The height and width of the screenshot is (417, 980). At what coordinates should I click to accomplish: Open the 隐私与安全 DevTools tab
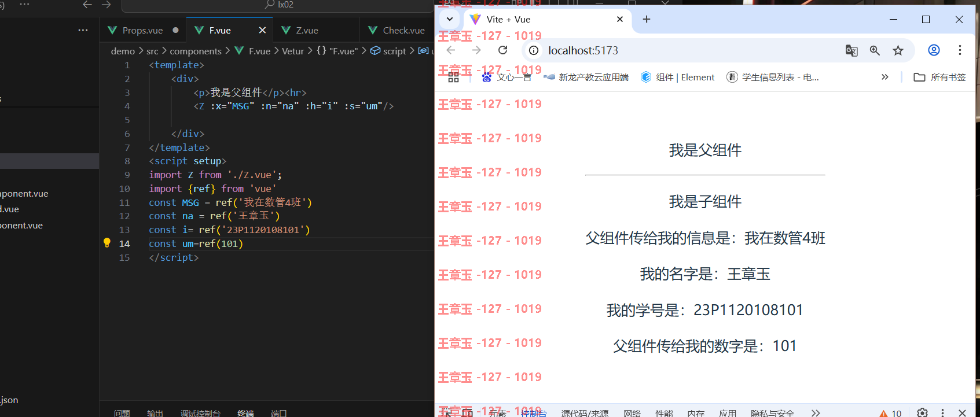click(x=772, y=413)
